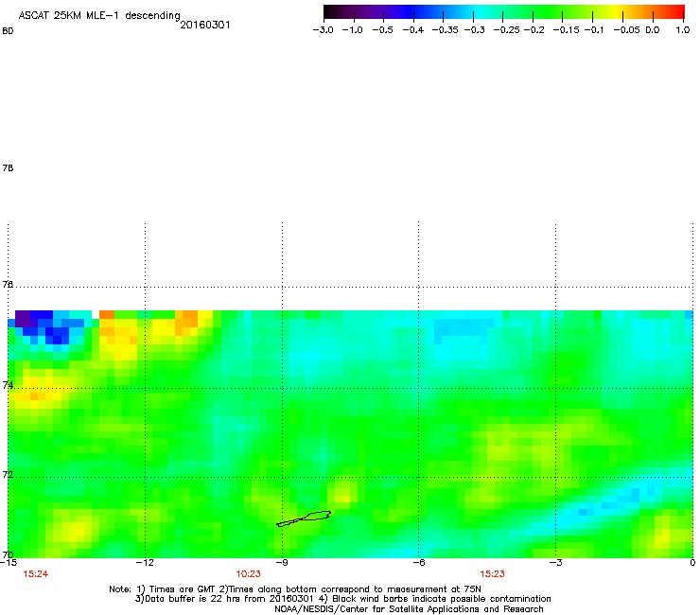Screen dimensions: 700x615
Task: Click the -12 longitude axis label
Action: (145, 562)
